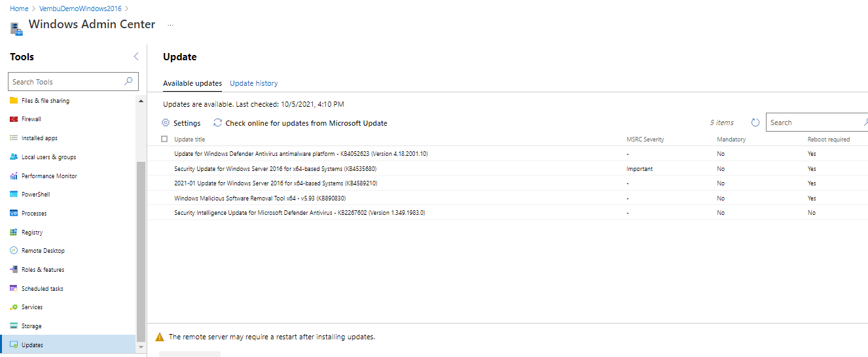Click 'No' reboot value for Security Intelligence Update

pyautogui.click(x=812, y=213)
